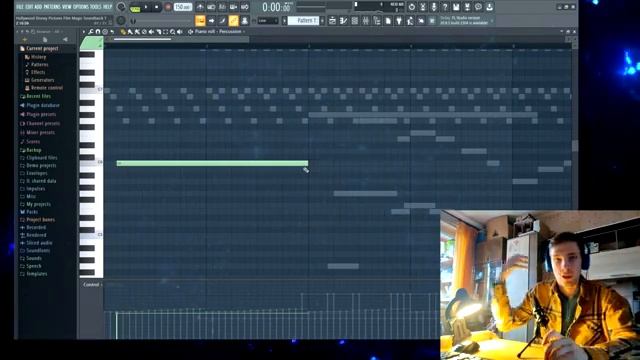
Task: Show the Browser via toolbar icon
Action: point(377,20)
